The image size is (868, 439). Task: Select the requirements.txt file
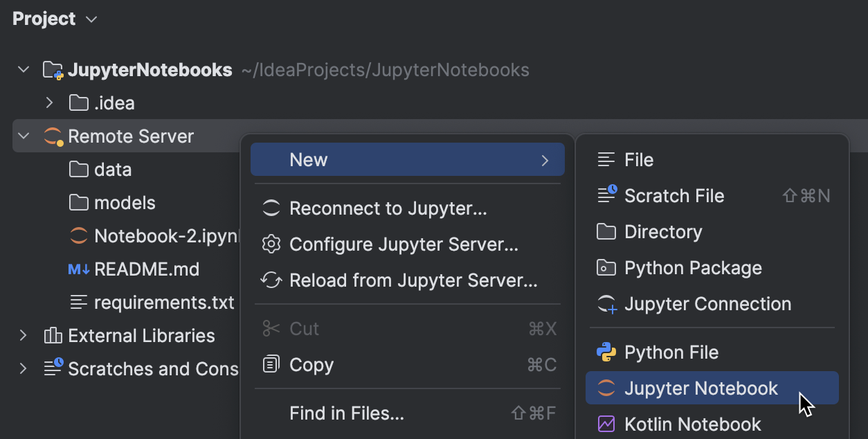[x=163, y=303]
